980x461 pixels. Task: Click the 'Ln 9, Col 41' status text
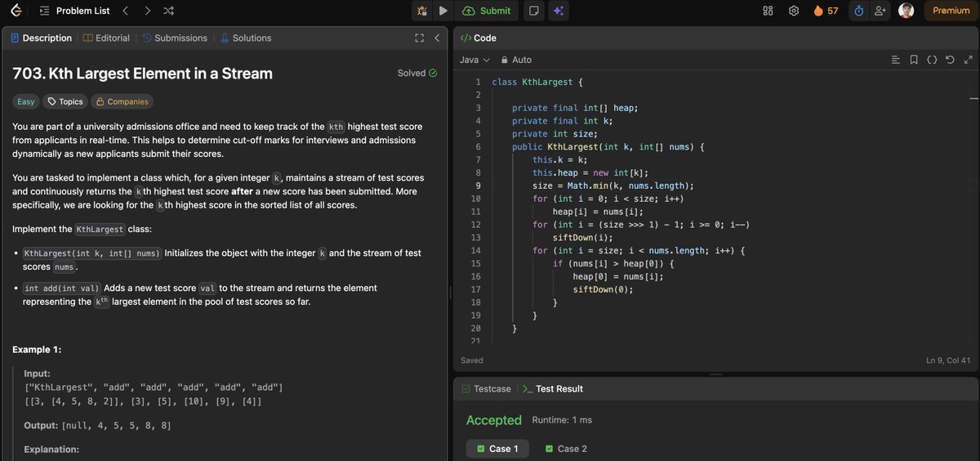(948, 360)
